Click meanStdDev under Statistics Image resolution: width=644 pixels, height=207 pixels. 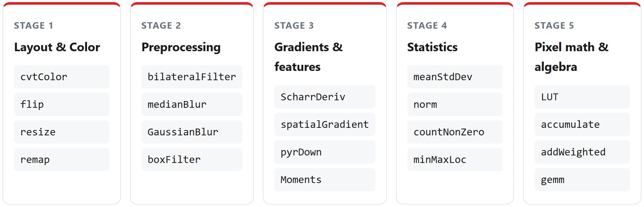click(x=455, y=77)
